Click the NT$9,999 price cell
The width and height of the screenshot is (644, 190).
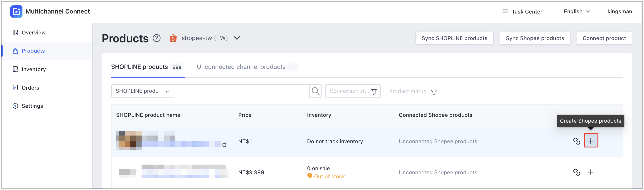(251, 172)
